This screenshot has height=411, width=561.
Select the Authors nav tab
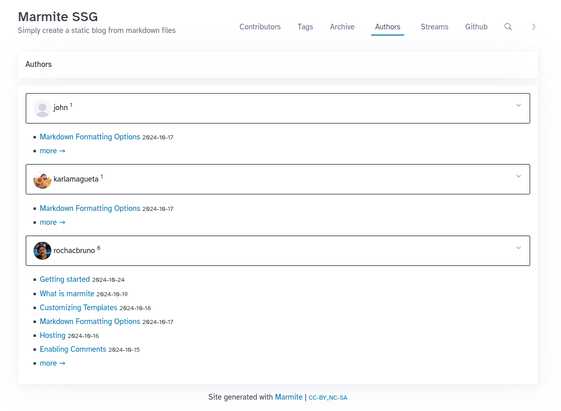coord(387,27)
